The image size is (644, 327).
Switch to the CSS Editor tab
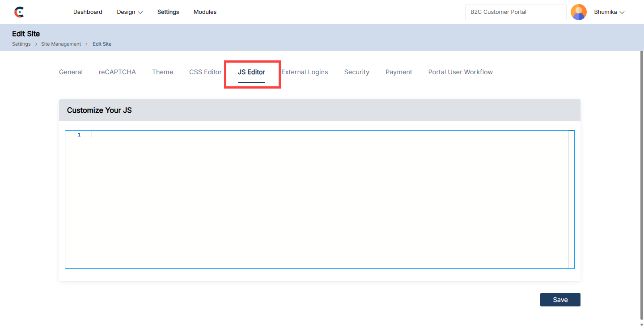[x=205, y=72]
